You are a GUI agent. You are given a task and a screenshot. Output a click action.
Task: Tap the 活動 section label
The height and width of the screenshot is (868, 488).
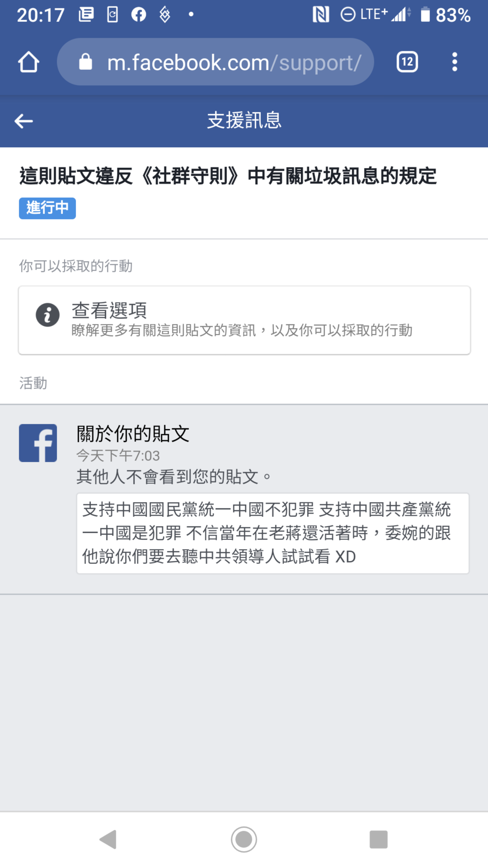(x=33, y=383)
